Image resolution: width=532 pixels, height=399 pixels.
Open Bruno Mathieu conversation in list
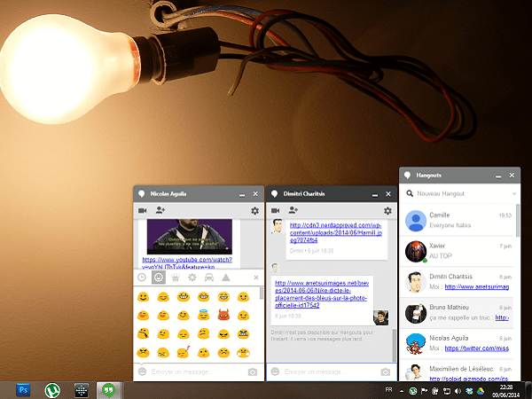point(457,313)
